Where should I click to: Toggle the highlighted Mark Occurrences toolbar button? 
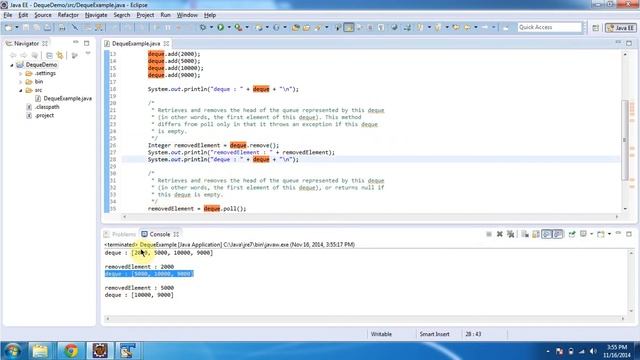(x=349, y=27)
